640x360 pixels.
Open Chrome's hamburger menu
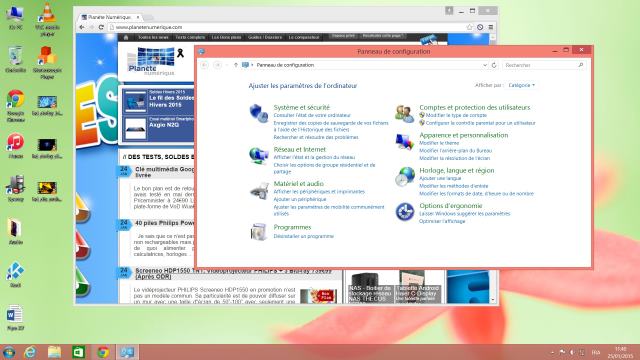coord(491,27)
